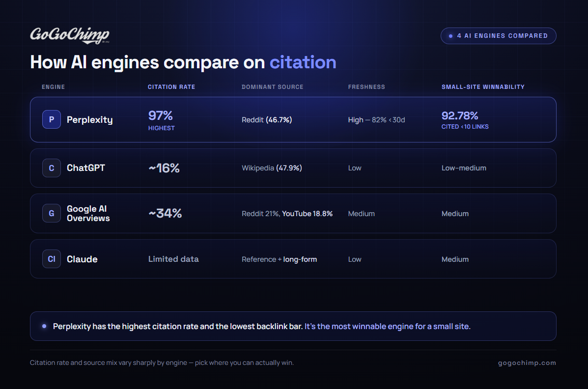Click the Claude engine name
Screen dimensions: 588x389
82,259
